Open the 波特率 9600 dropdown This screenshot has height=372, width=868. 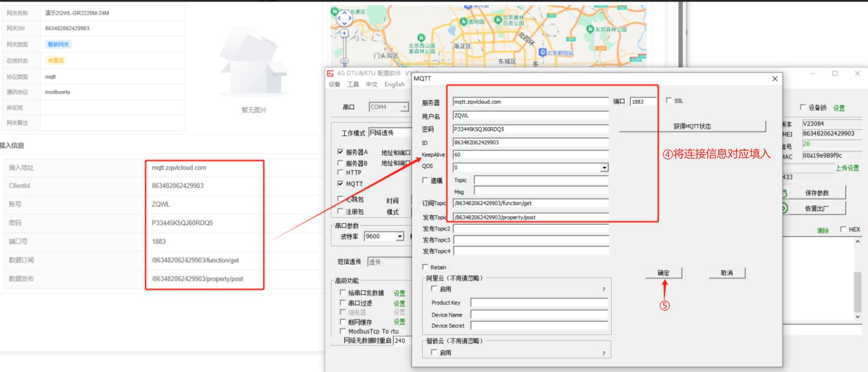click(x=400, y=236)
